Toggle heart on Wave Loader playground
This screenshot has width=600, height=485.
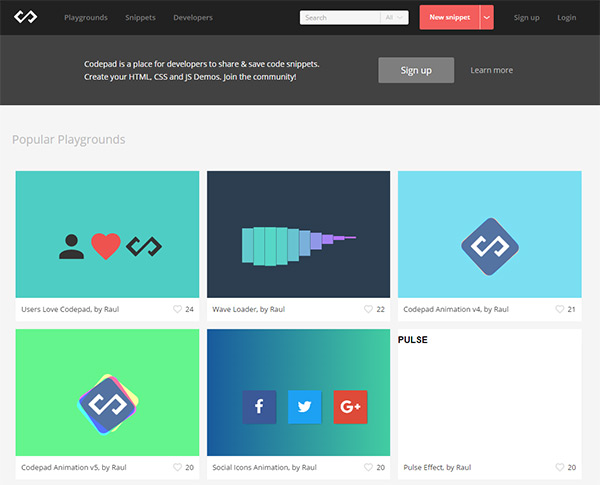[368, 309]
